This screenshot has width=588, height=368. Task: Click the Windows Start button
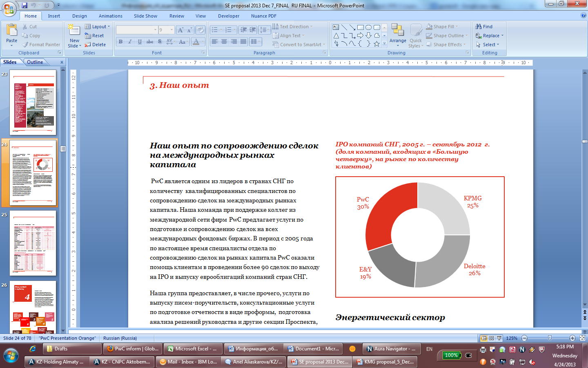coord(11,355)
